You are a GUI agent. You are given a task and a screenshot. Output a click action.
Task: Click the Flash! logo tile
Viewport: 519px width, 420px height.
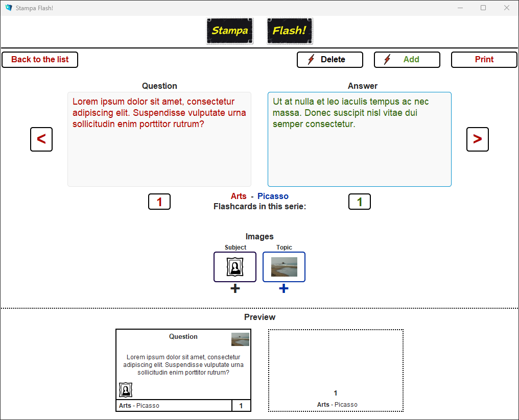(290, 31)
